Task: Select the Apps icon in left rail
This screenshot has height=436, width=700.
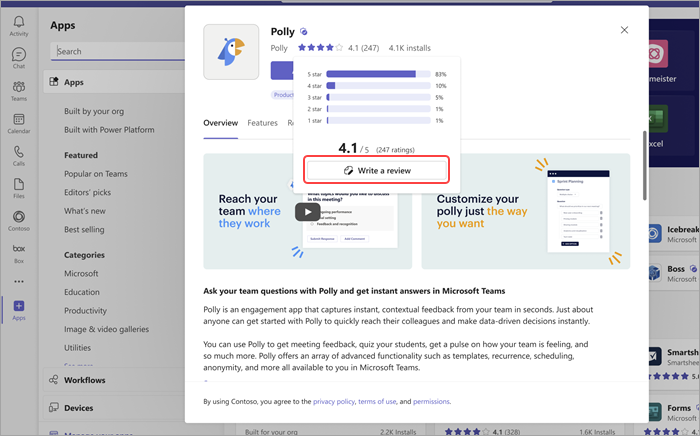Action: 19,306
